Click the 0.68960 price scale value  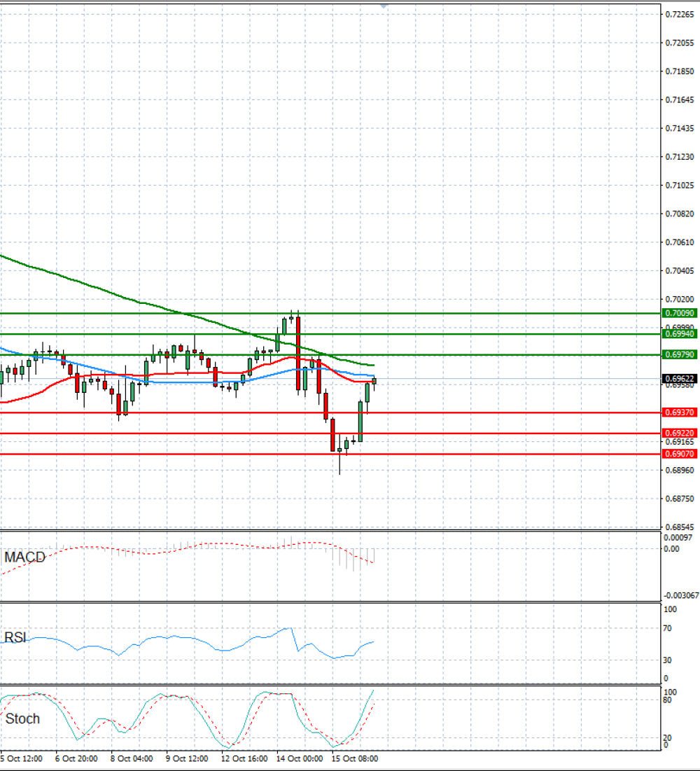click(x=680, y=471)
